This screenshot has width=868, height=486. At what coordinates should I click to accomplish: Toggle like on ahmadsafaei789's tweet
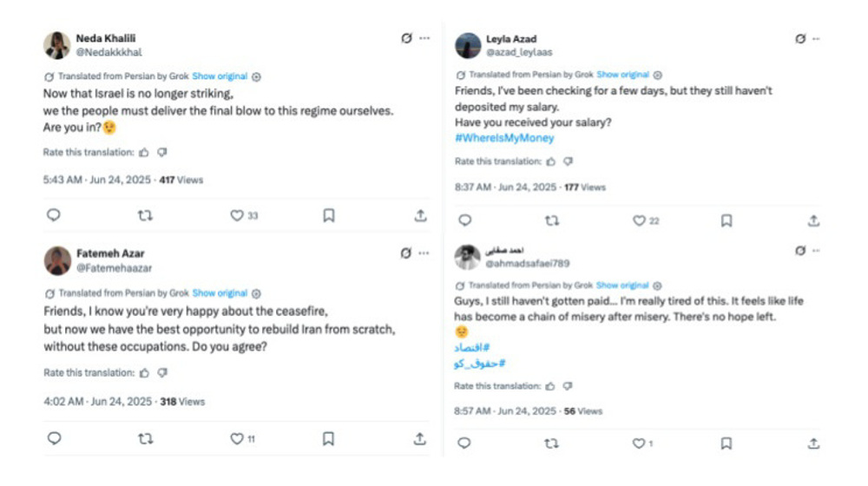637,443
